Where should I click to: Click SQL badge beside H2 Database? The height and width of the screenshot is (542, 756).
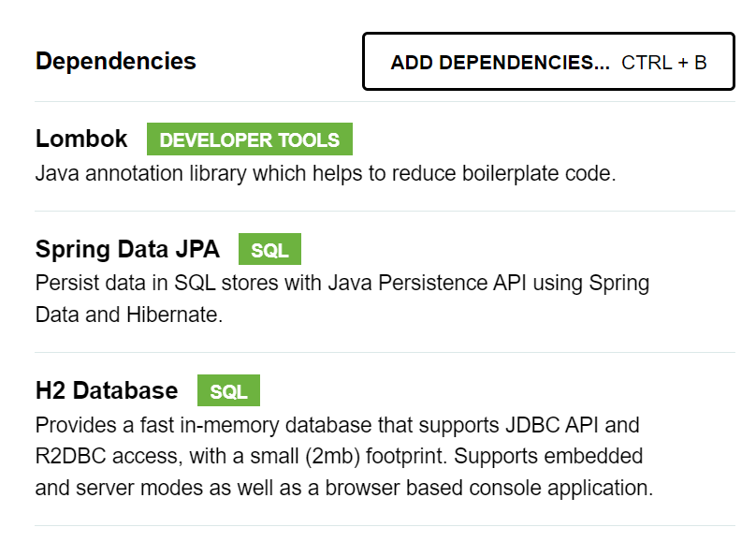(228, 391)
